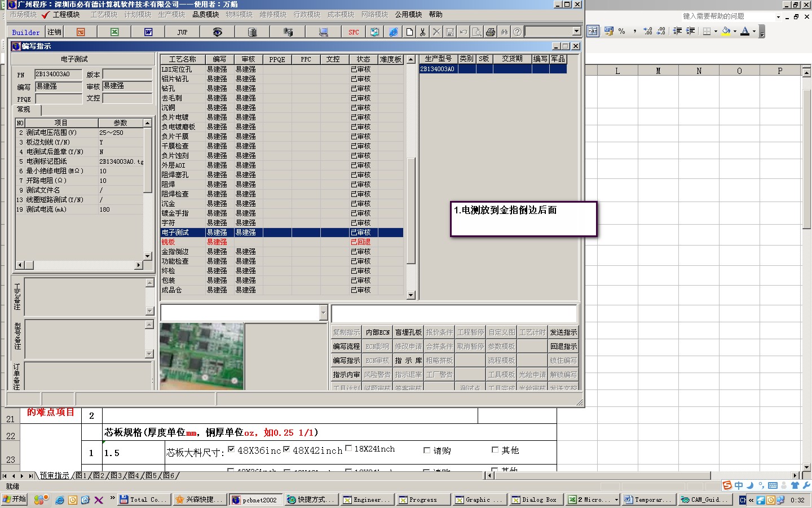Select production model 2B134003A0 row
Image resolution: width=812 pixels, height=508 pixels.
click(493, 69)
